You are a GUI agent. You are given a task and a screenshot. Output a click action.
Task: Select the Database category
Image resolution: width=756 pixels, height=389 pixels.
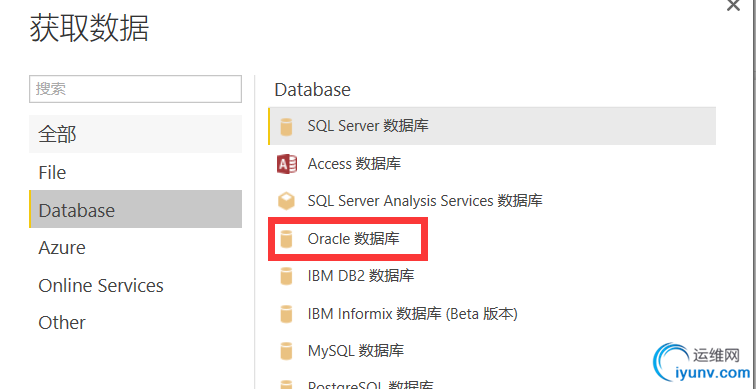[135, 210]
